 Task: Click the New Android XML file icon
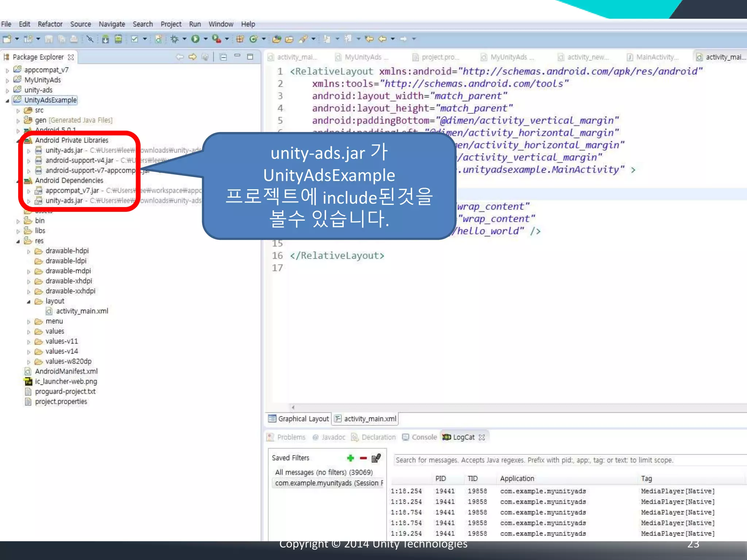point(158,39)
